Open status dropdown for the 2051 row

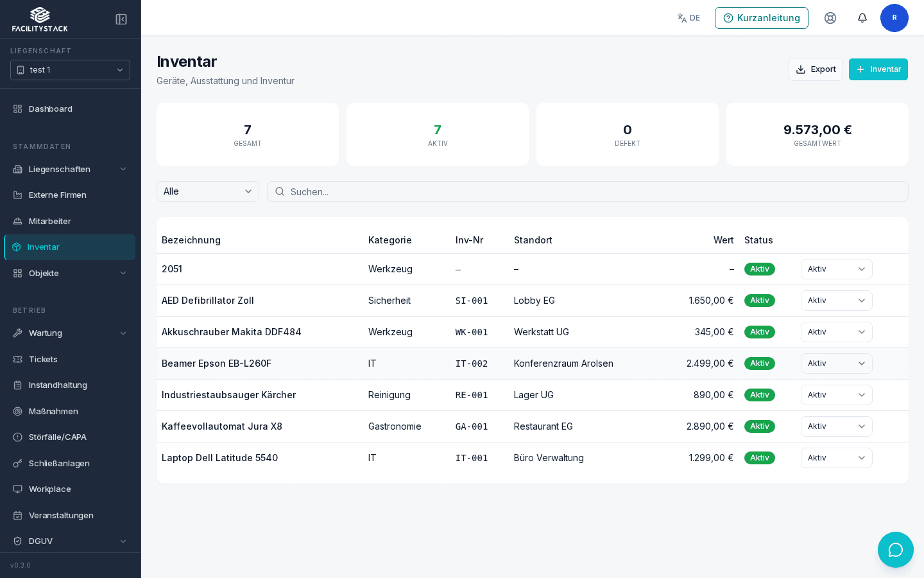837,269
